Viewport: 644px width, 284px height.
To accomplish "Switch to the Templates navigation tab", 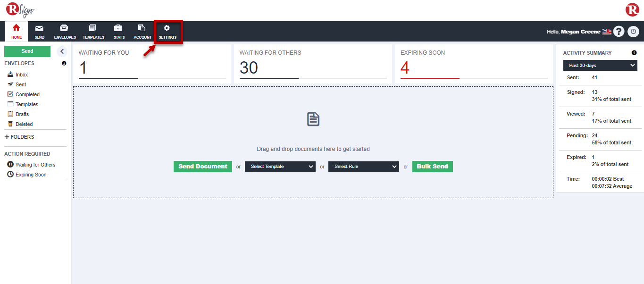I will tap(93, 31).
